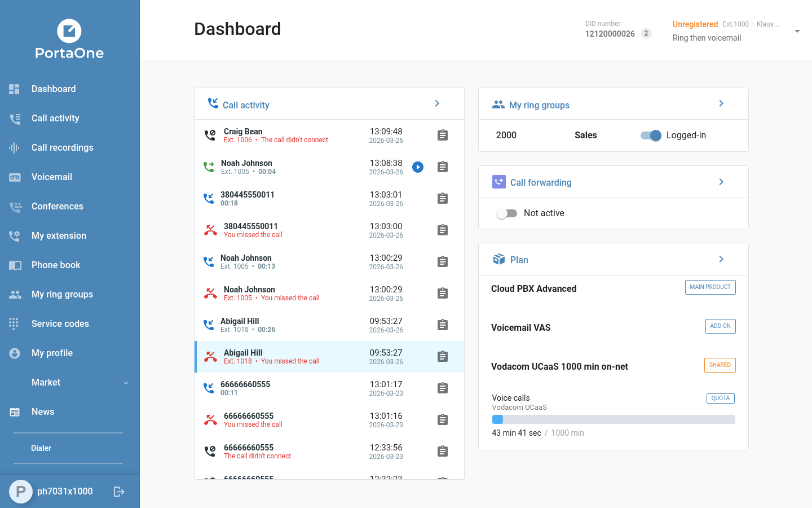Open the Dialer link
The image size is (812, 508).
pos(41,448)
